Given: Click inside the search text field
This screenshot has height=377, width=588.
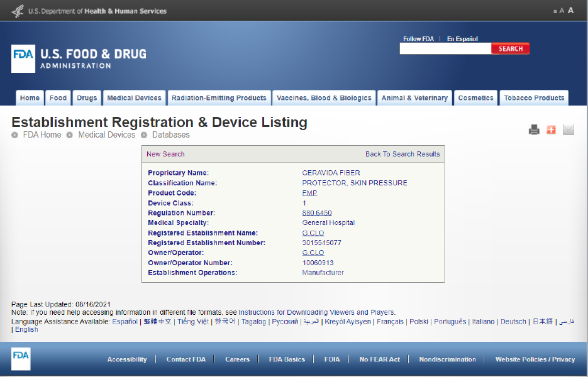Looking at the screenshot, I should coord(445,49).
